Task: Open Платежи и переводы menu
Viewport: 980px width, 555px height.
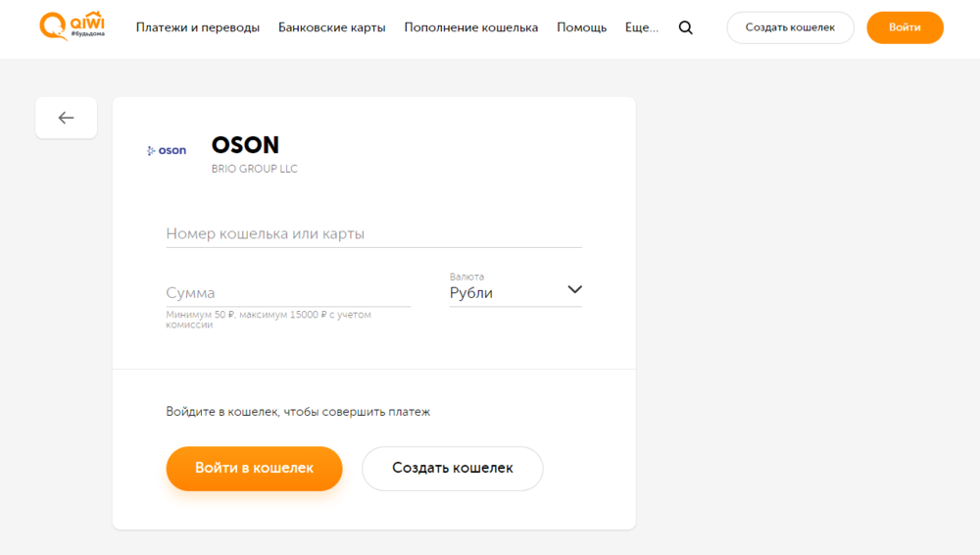Action: 198,27
